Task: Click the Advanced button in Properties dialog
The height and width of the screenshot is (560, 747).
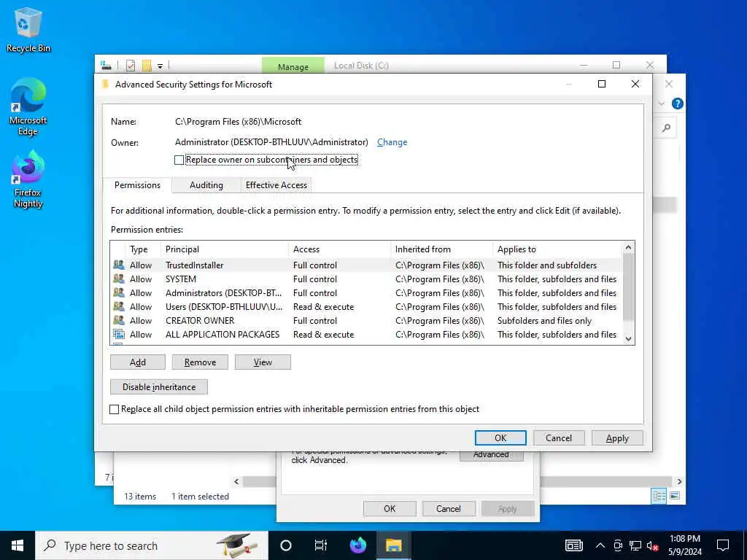Action: pos(491,455)
